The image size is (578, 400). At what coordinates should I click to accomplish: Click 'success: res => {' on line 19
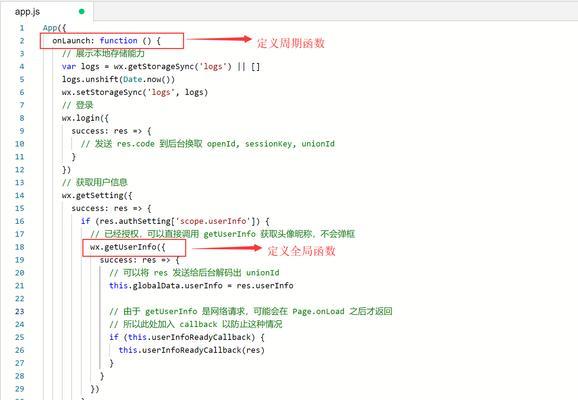click(139, 260)
